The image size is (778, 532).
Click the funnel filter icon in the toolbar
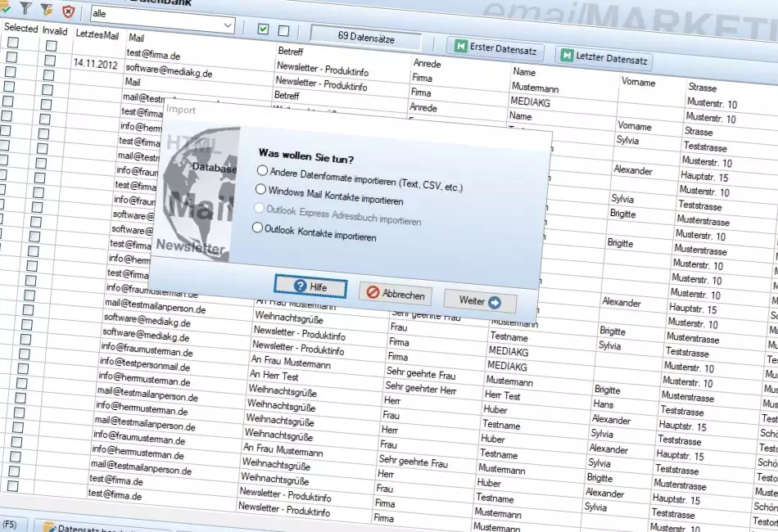tap(26, 8)
